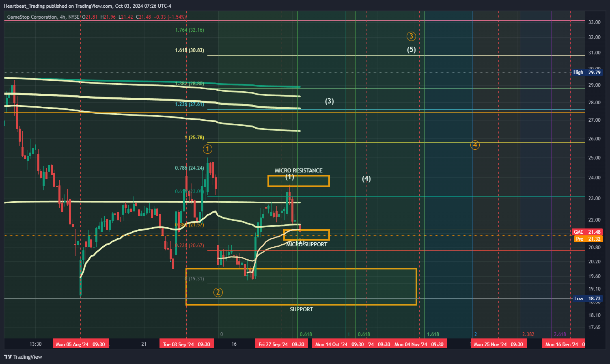
Task: Click the white (5) wave label
Action: [x=411, y=50]
